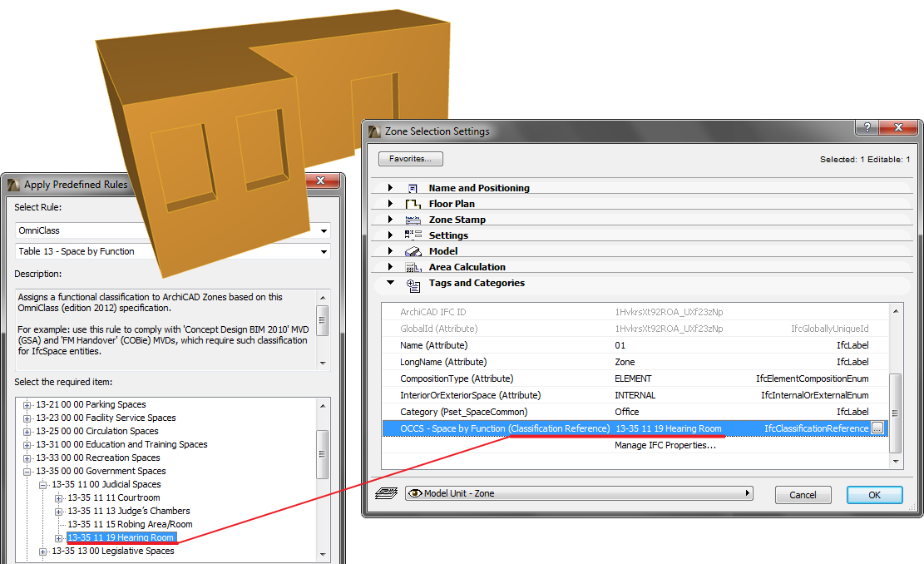Click the Area Calculation panel icon
This screenshot has width=924, height=564.
(x=413, y=267)
